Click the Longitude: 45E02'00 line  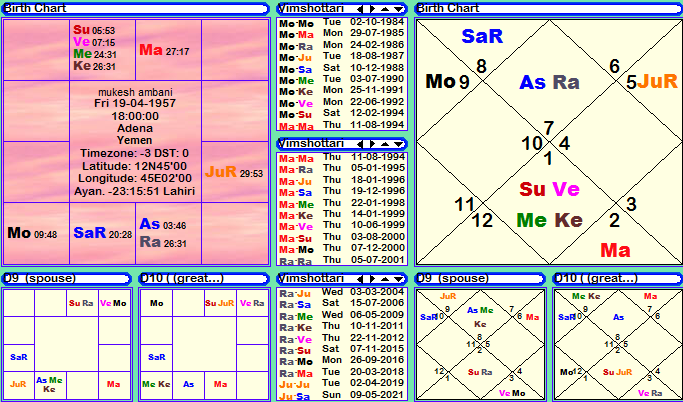(x=135, y=178)
